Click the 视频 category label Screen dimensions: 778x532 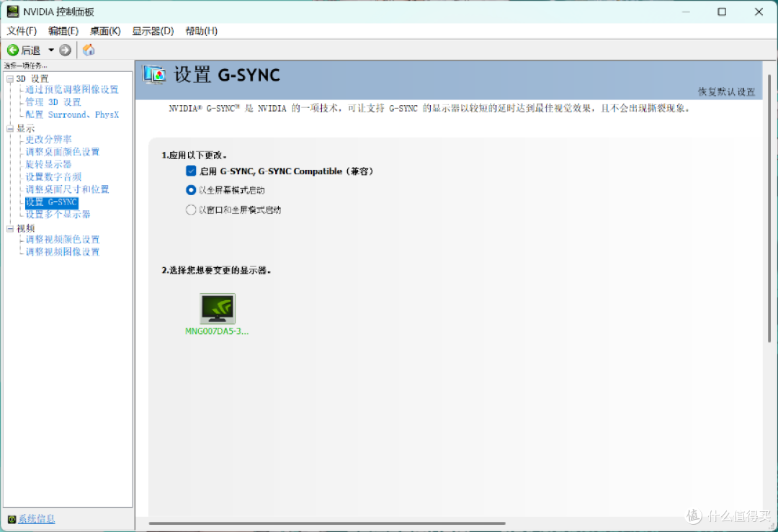pyautogui.click(x=26, y=229)
